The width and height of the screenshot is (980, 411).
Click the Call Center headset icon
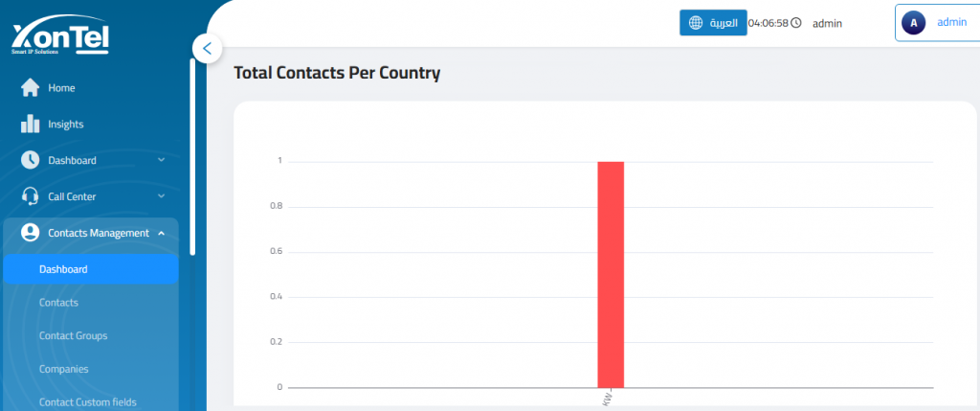click(x=30, y=196)
